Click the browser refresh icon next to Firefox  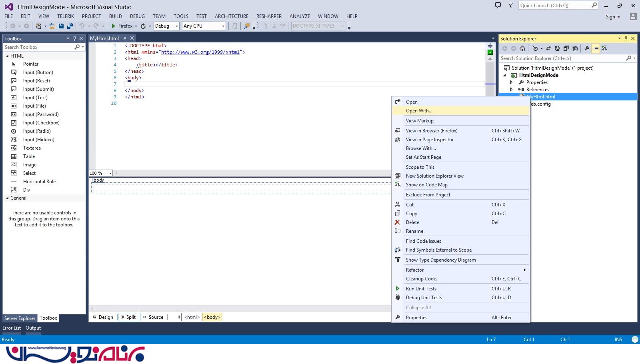click(143, 26)
